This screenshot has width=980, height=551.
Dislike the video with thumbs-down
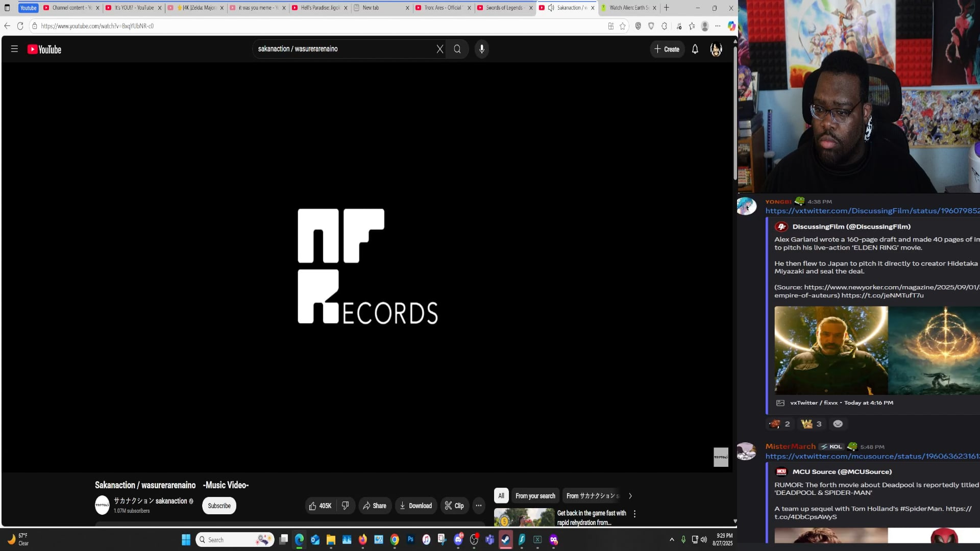click(x=346, y=506)
